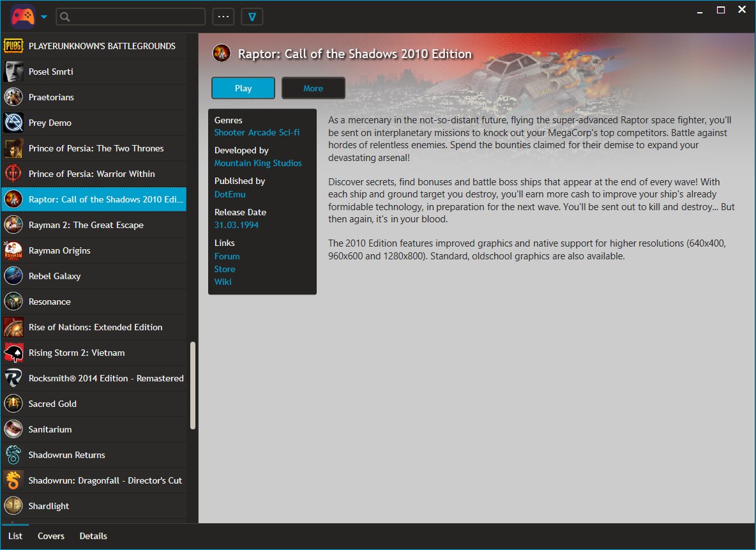Select Posel Smrti in the list

[94, 72]
